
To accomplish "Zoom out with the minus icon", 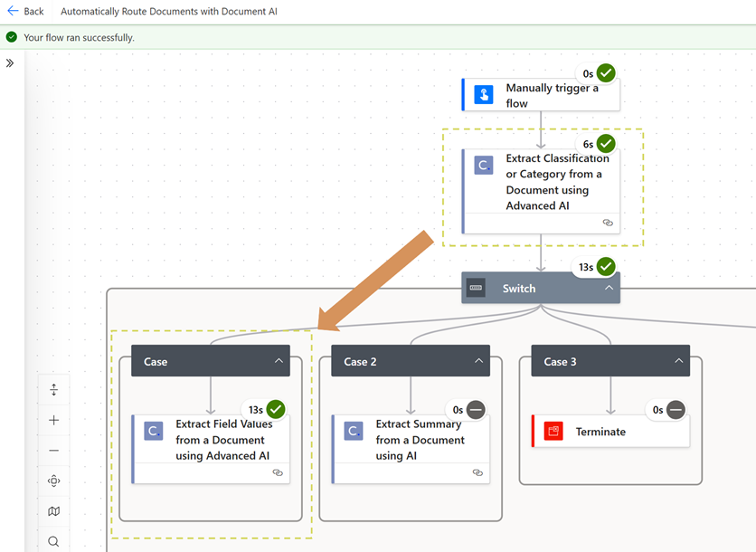I will coord(53,451).
